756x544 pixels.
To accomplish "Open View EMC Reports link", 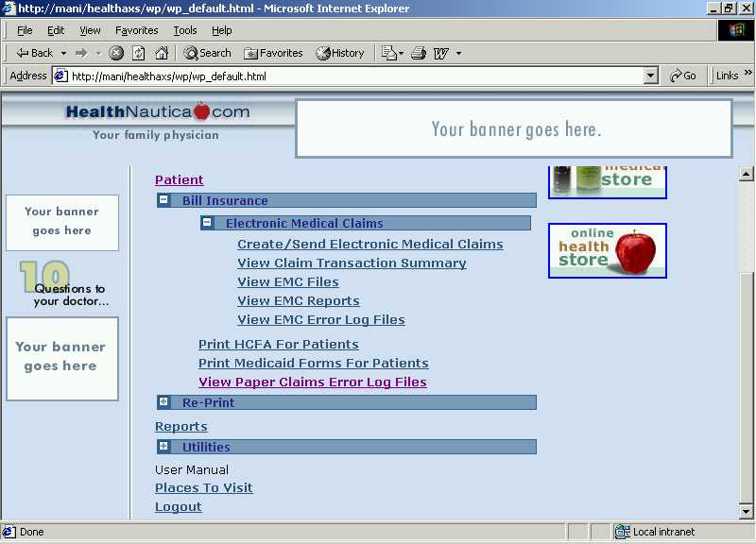I will coord(299,300).
